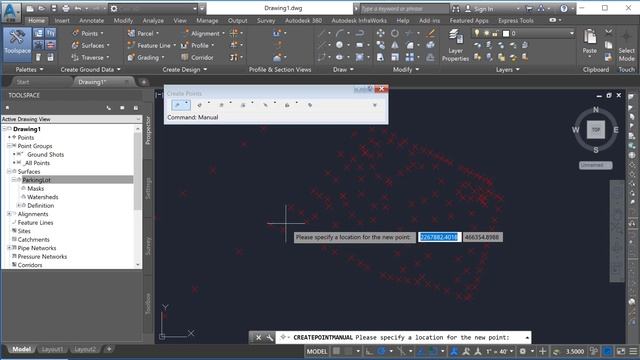640x360 pixels.
Task: Select the Circle tool in Draw panel
Action: click(x=339, y=45)
